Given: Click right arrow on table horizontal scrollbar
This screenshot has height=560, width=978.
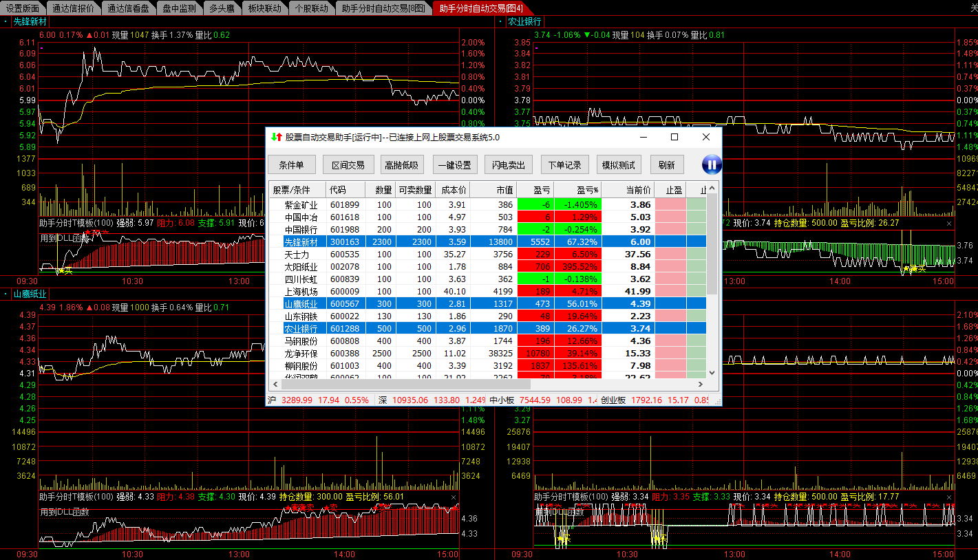Looking at the screenshot, I should pos(701,385).
